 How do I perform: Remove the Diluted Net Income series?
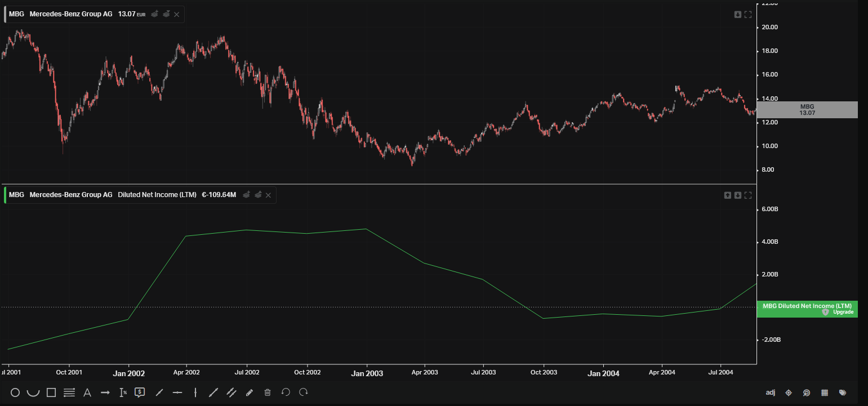click(268, 195)
